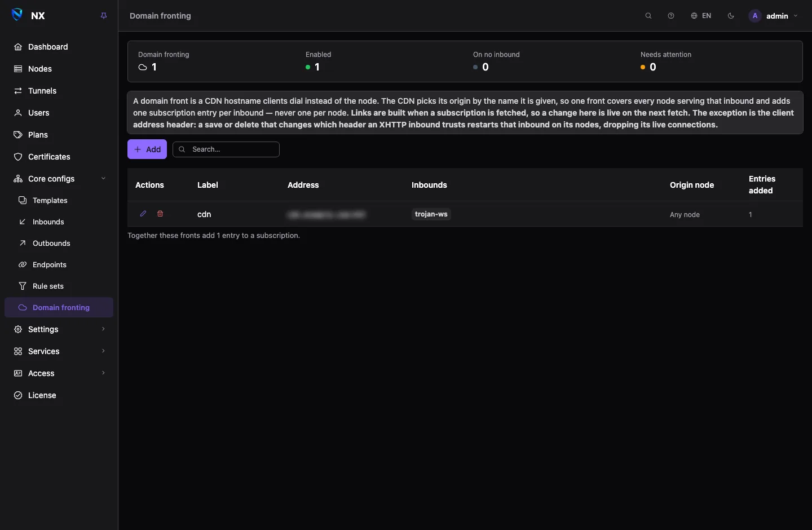The height and width of the screenshot is (530, 812).
Task: Open the Nodes page
Action: click(x=59, y=69)
